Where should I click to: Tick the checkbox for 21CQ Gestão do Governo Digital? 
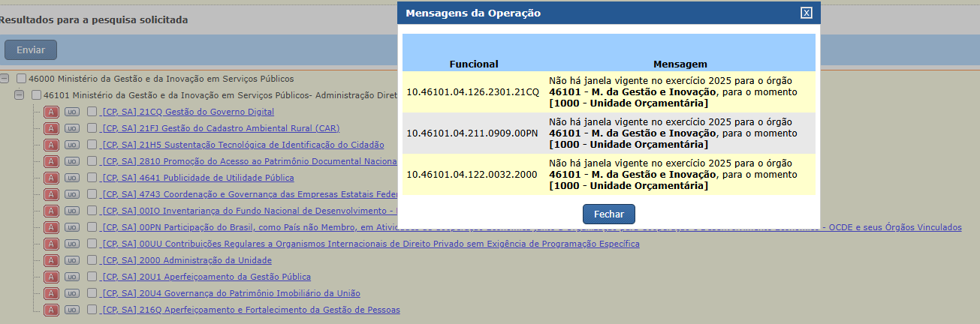[x=92, y=112]
